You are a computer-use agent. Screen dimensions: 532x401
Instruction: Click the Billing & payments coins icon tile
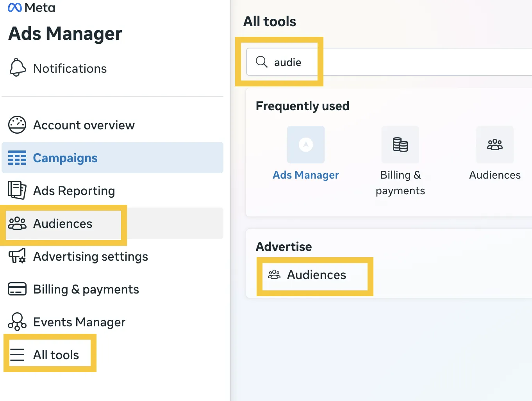click(x=400, y=145)
